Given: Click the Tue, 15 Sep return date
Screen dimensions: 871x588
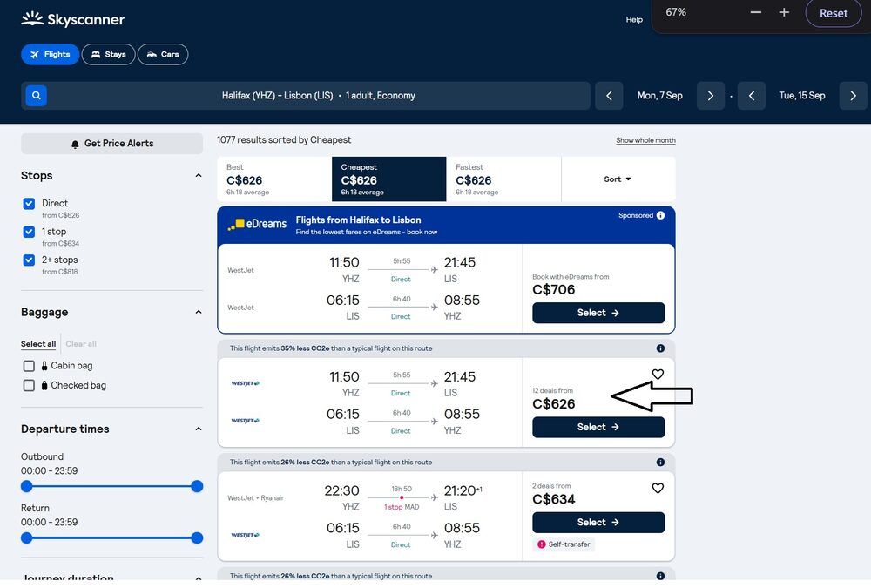Looking at the screenshot, I should pyautogui.click(x=802, y=96).
